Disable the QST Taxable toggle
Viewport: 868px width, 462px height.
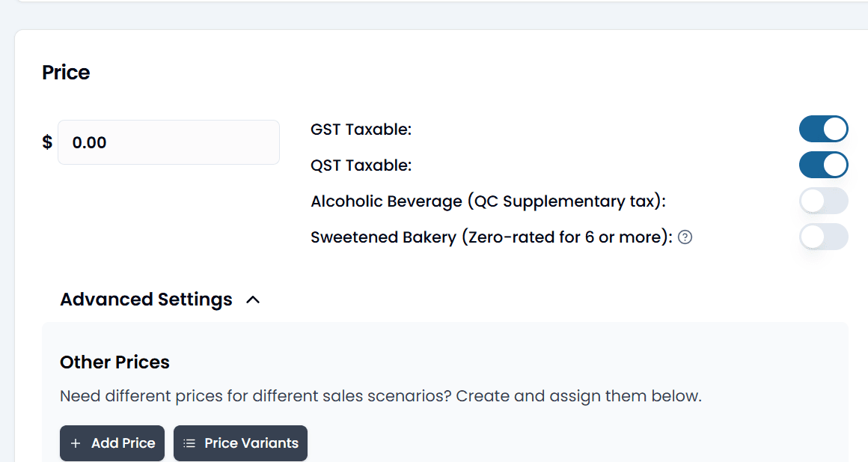tap(823, 165)
